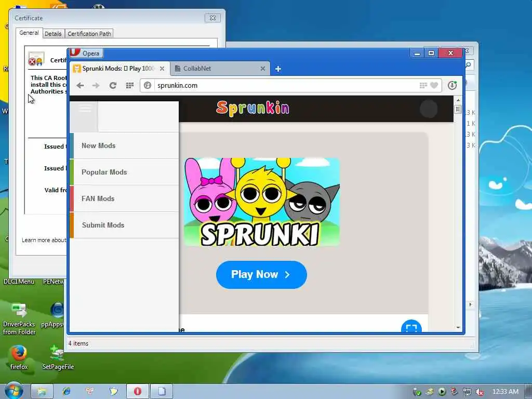
Task: Open the firefox desktop shortcut
Action: coord(19,357)
